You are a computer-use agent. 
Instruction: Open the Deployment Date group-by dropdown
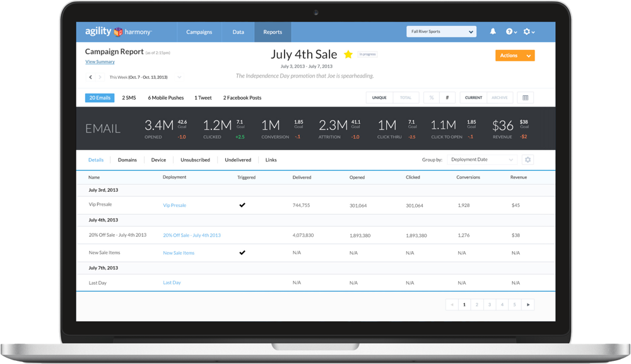tap(482, 160)
